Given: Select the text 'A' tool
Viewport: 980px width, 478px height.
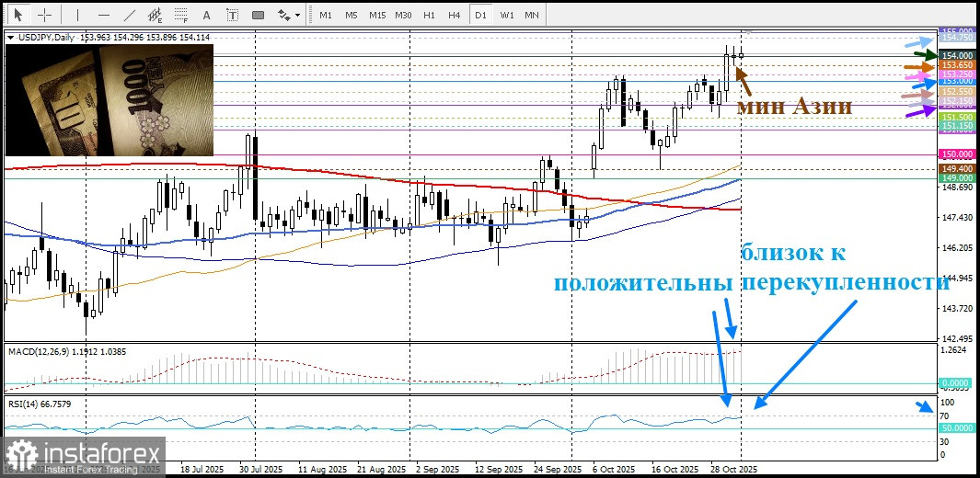Looking at the screenshot, I should (x=206, y=15).
